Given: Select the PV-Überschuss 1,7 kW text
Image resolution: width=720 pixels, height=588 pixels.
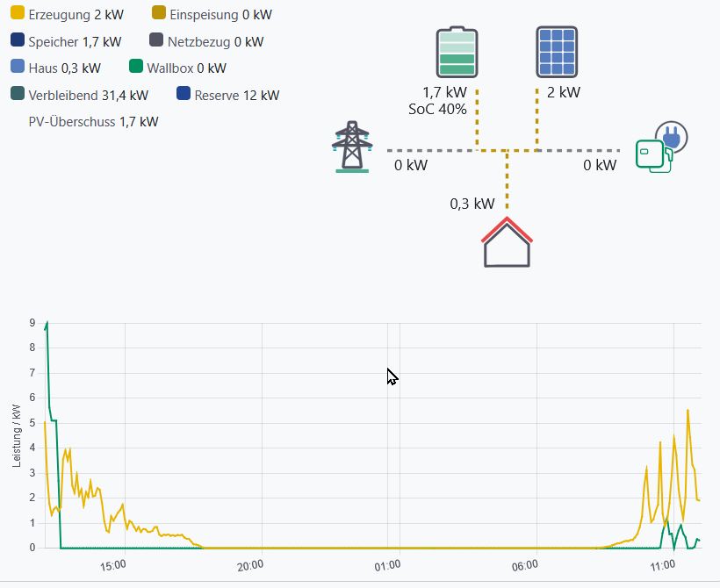Looking at the screenshot, I should (x=93, y=122).
